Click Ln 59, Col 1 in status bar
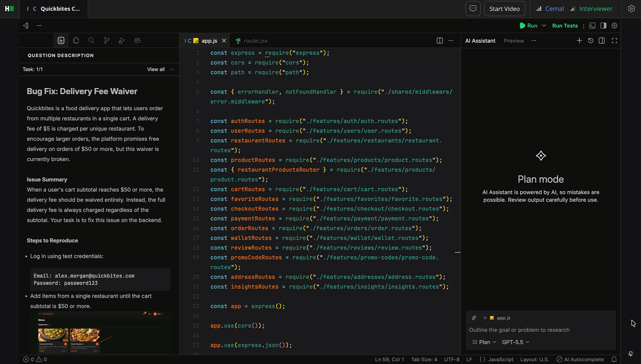The height and width of the screenshot is (364, 641). (389, 360)
